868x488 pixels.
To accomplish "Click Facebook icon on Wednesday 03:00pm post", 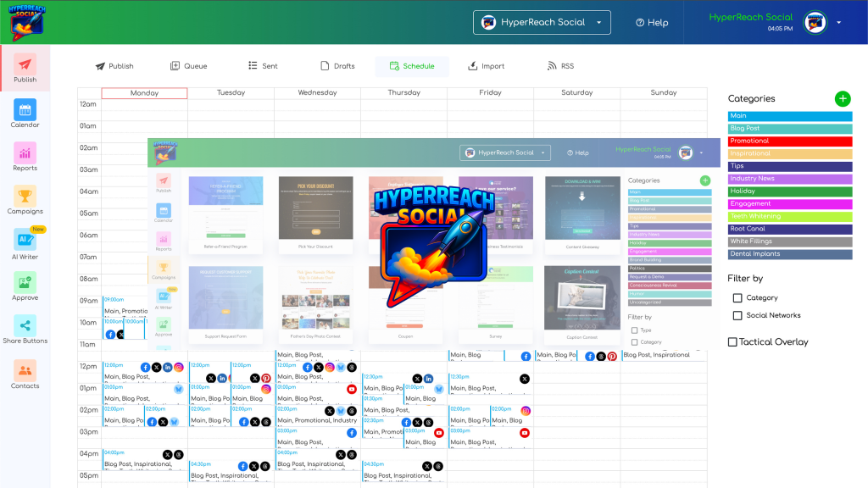I will tap(352, 433).
